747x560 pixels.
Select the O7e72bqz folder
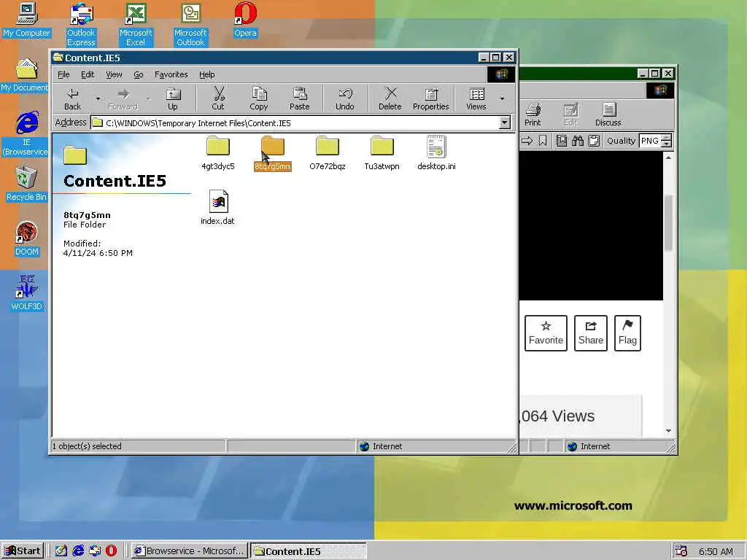(328, 153)
